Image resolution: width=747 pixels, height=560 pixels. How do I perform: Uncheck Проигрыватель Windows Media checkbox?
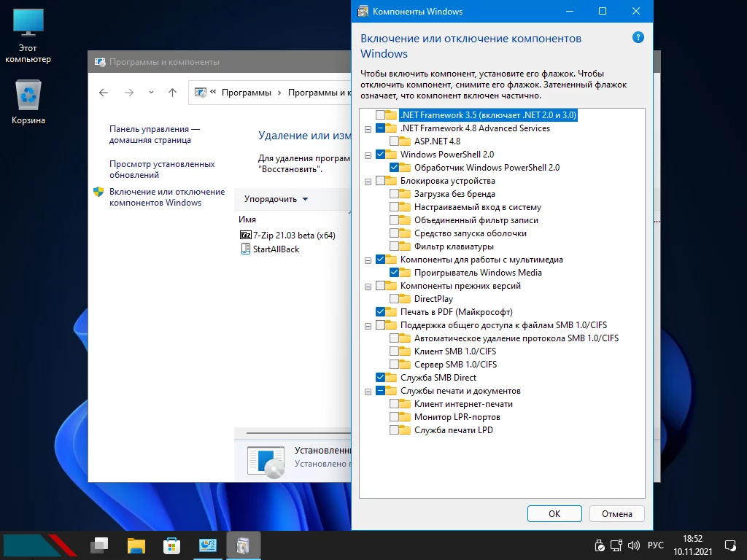[395, 273]
